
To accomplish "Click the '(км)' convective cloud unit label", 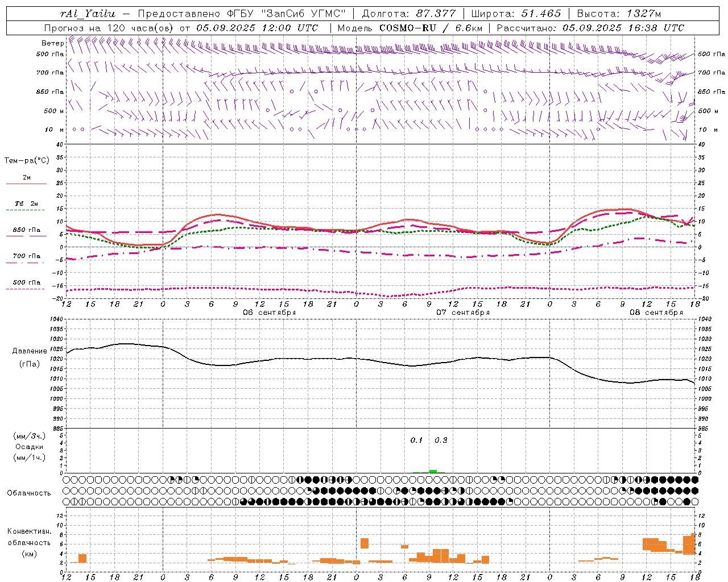I will click(x=30, y=554).
